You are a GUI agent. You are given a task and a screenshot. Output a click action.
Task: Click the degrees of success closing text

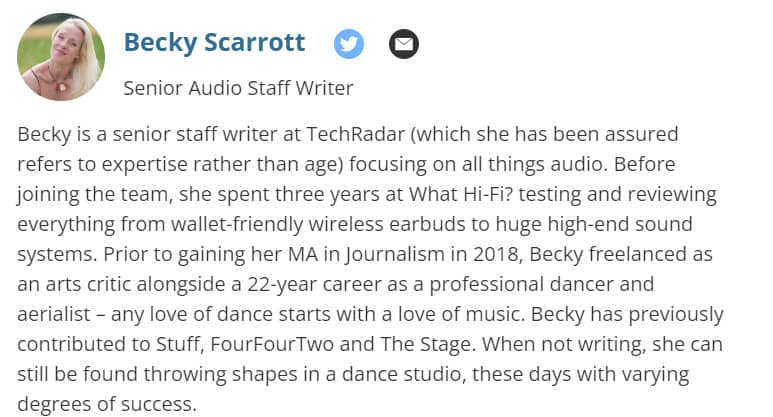click(107, 404)
